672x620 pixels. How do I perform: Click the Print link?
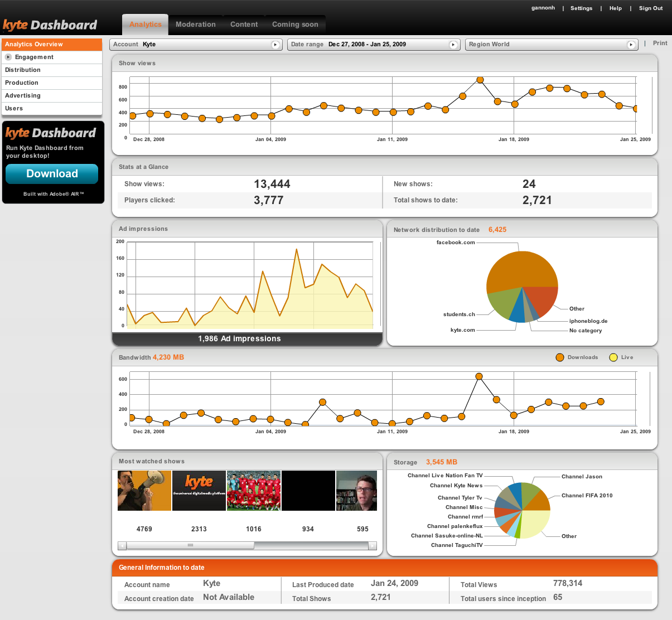[x=660, y=43]
